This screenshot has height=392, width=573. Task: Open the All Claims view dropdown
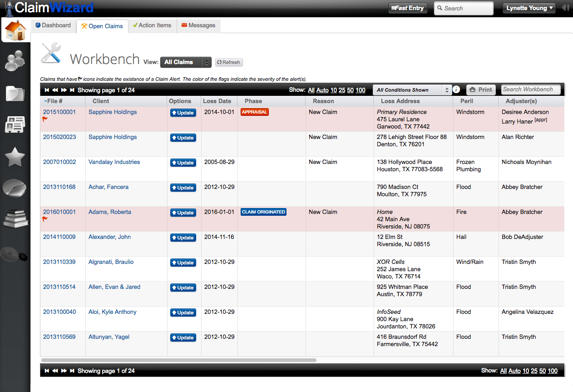[186, 62]
